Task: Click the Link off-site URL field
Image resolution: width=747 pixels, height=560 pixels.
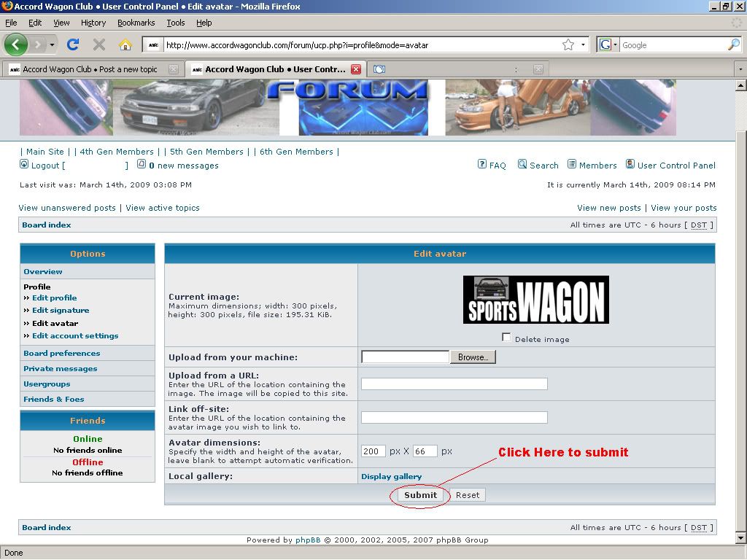Action: pos(454,418)
